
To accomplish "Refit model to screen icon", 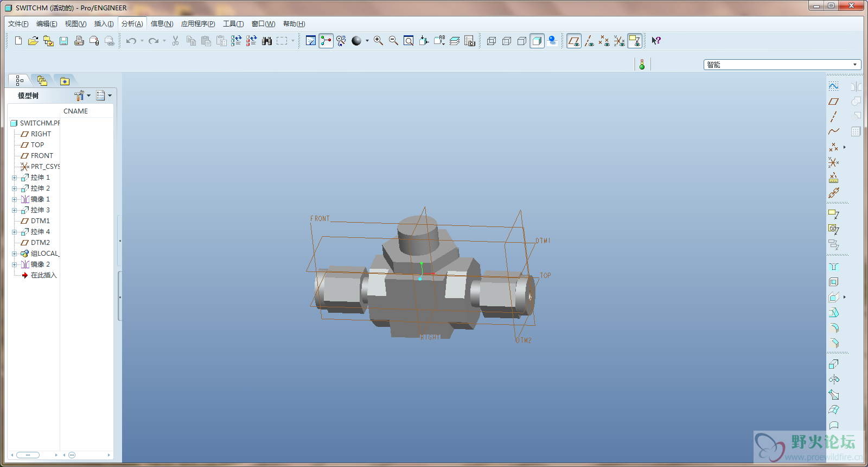I will [409, 41].
